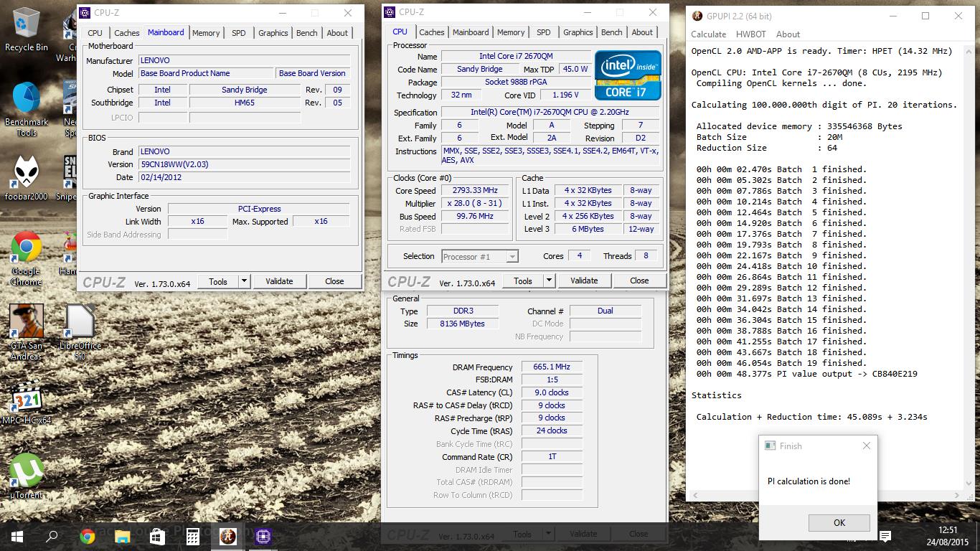This screenshot has height=551, width=980.
Task: Open Chrome from the taskbar
Action: pos(88,536)
